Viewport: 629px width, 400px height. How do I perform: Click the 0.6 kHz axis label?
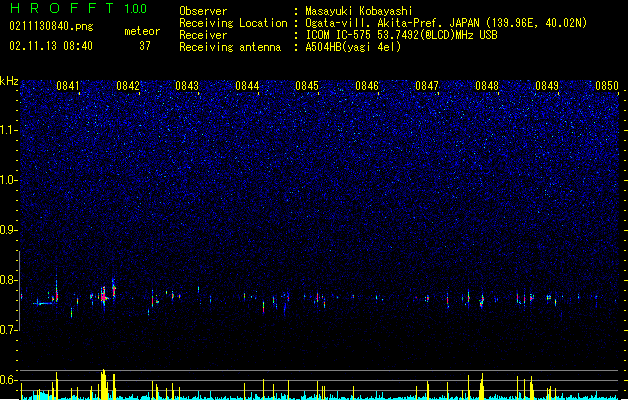tap(8, 380)
